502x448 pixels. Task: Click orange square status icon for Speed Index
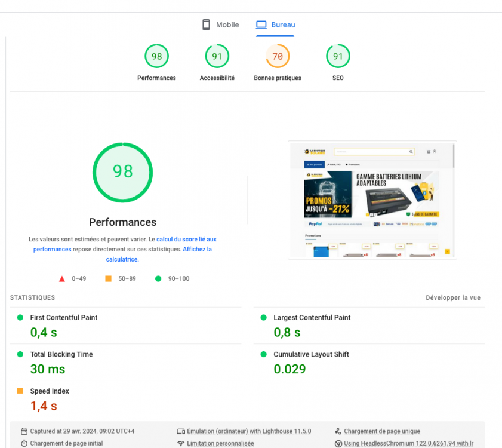tap(20, 391)
